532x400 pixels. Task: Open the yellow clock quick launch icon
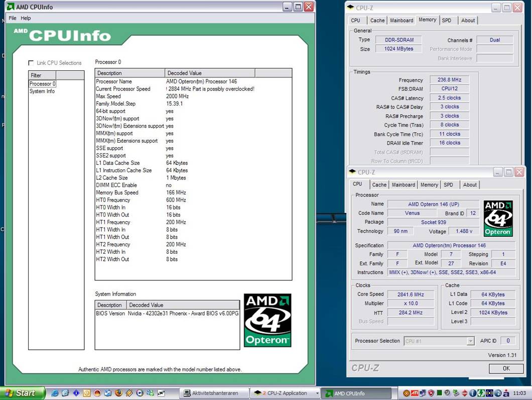pos(86,393)
